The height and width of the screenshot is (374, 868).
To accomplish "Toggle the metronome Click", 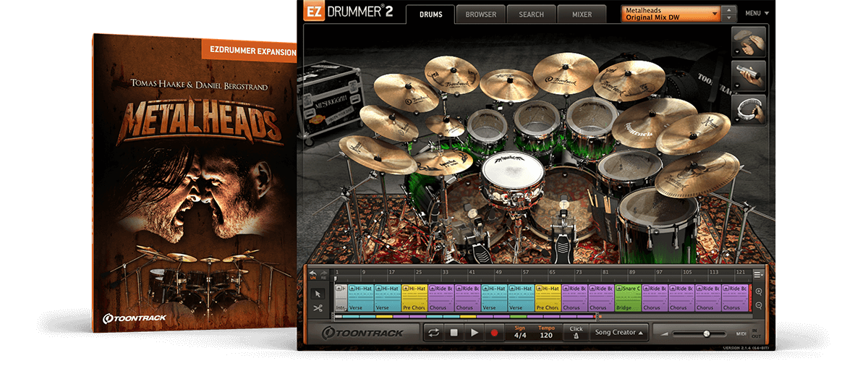I will click(x=576, y=333).
